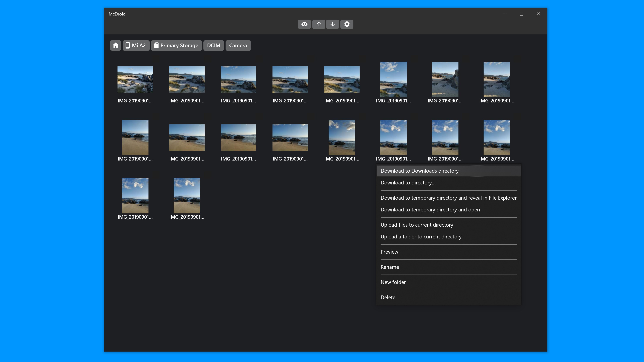Open settings with the gear icon
The height and width of the screenshot is (362, 644).
pyautogui.click(x=347, y=24)
